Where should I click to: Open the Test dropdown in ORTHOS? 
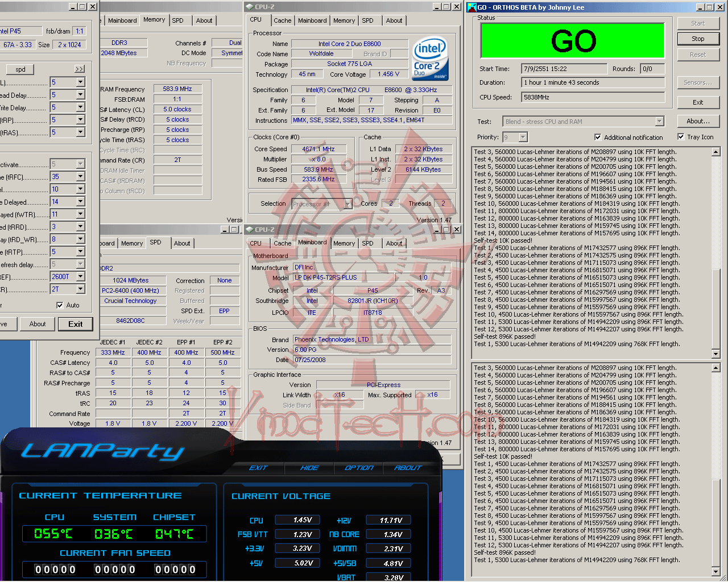coord(659,121)
